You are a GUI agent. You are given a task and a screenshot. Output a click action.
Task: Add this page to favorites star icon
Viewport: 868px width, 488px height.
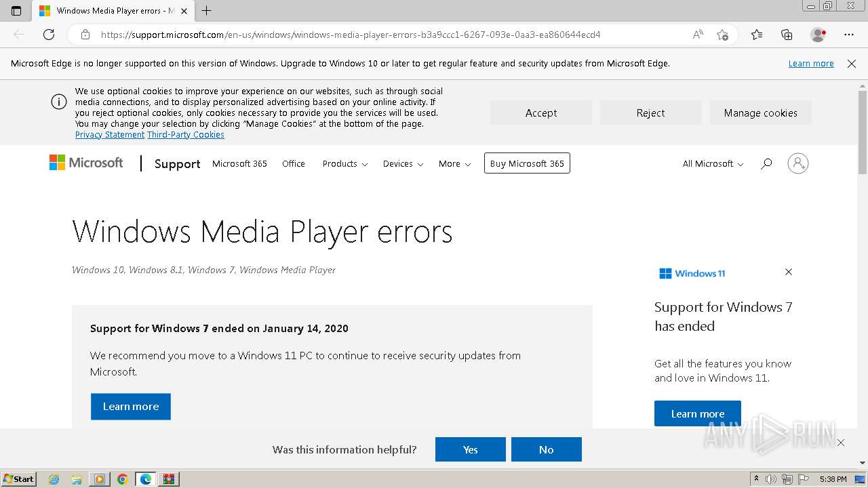click(722, 35)
